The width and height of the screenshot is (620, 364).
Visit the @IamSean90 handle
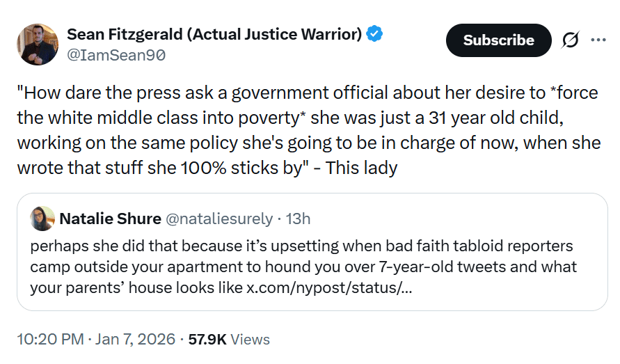coord(116,55)
